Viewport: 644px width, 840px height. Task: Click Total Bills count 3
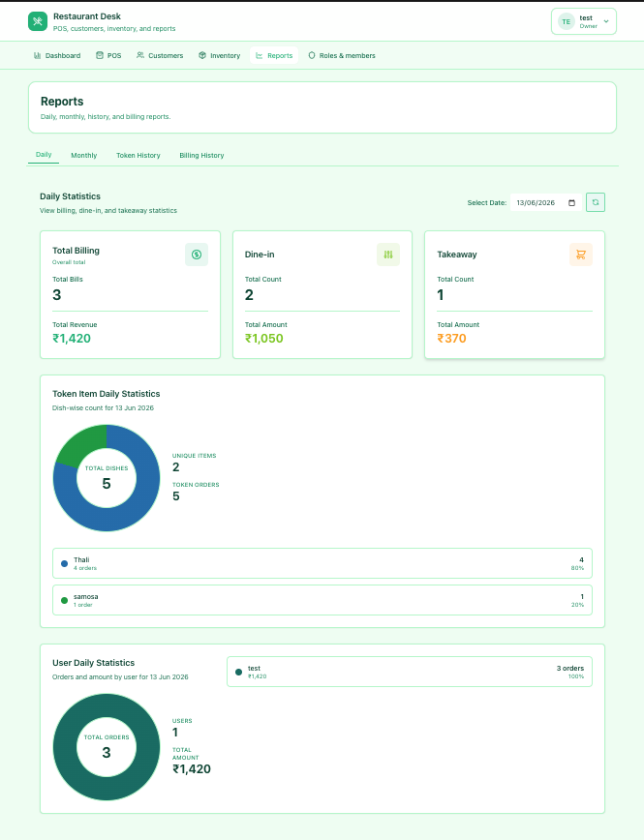(x=57, y=294)
